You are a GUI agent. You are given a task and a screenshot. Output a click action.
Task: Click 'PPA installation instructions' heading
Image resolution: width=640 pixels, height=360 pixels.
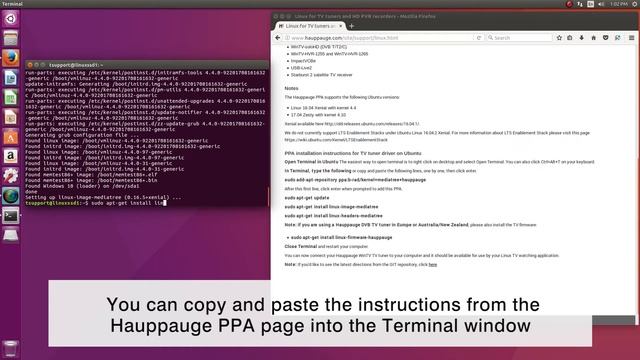tap(353, 153)
